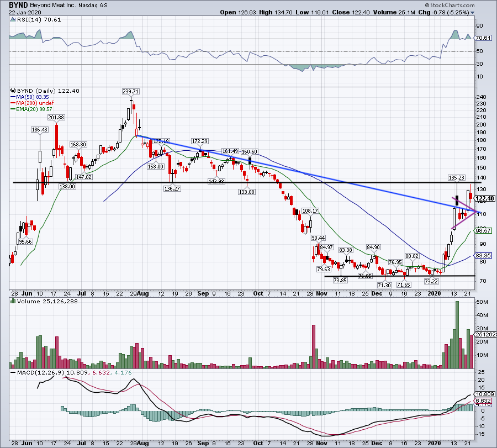Click the 142.98 price label
The image size is (497, 448).
click(x=216, y=181)
